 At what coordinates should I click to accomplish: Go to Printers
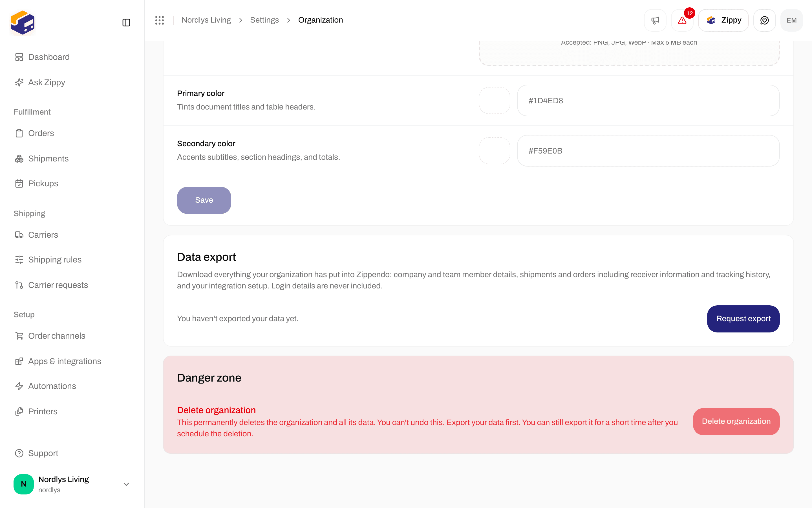[36, 411]
